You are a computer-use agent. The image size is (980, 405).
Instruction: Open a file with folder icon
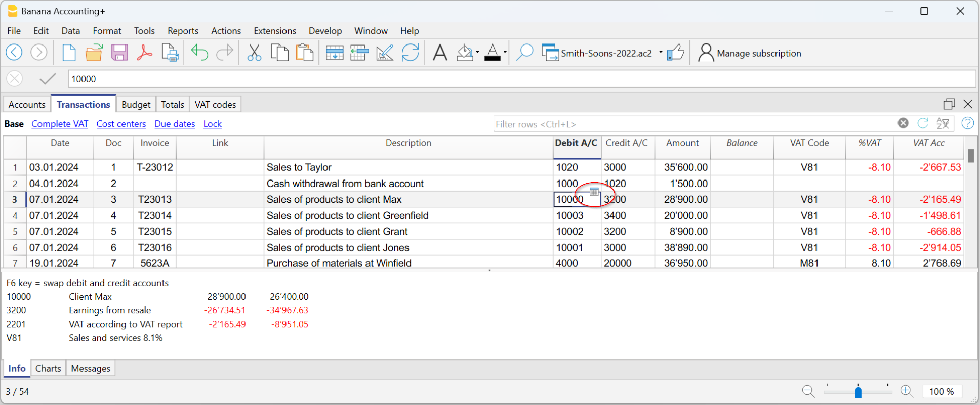[94, 52]
